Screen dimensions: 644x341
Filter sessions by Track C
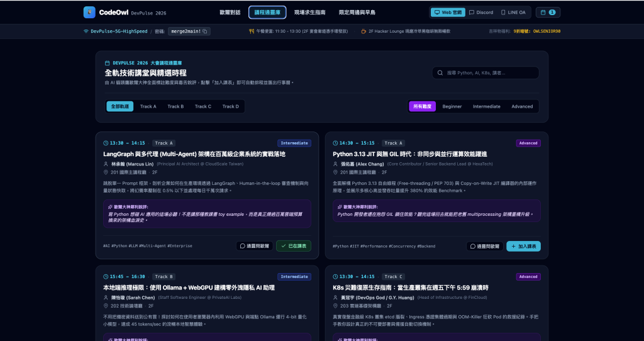pyautogui.click(x=203, y=106)
